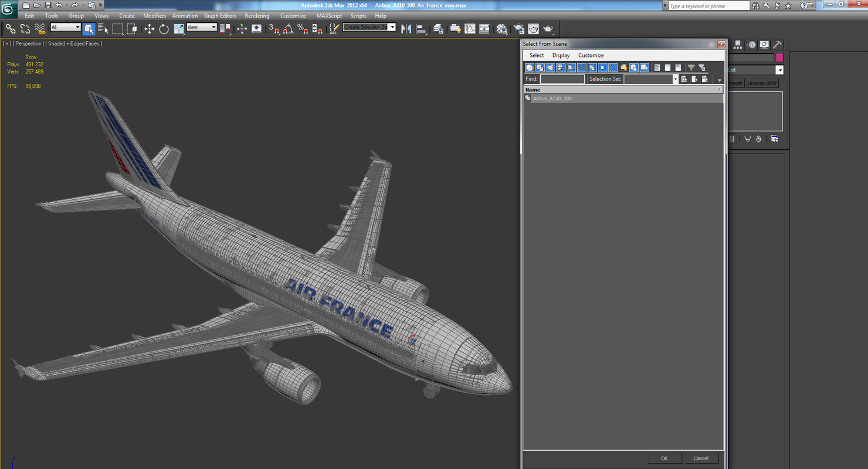Screen dimensions: 868x469
Task: Open the Graph Editors menu
Action: pos(220,16)
